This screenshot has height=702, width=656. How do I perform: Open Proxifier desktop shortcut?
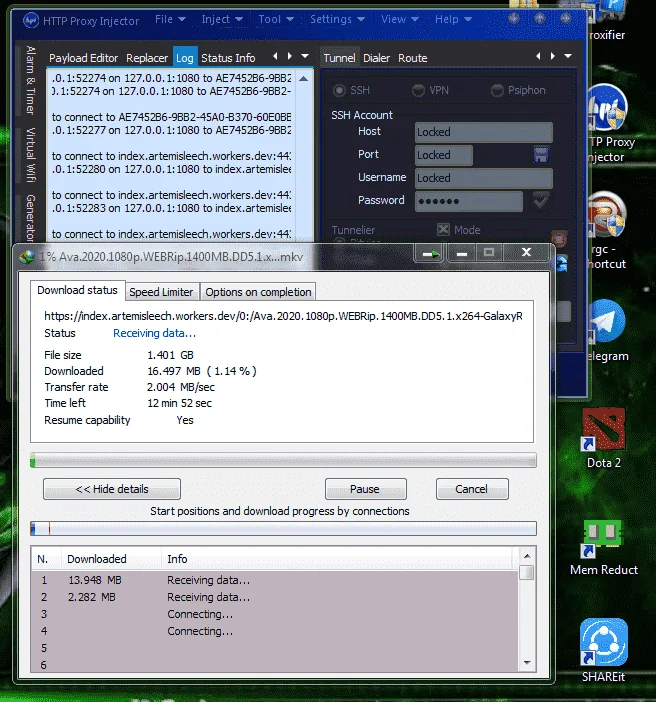pyautogui.click(x=606, y=21)
